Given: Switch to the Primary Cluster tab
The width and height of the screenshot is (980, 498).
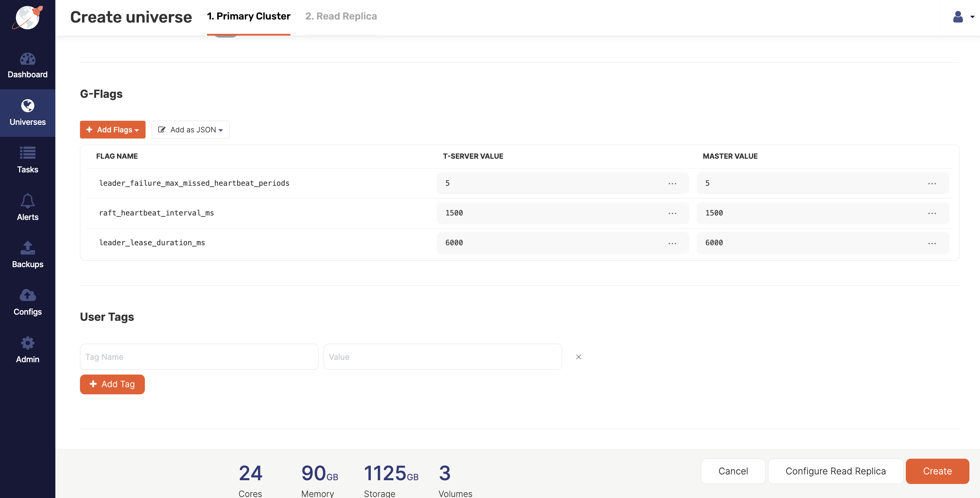Looking at the screenshot, I should pyautogui.click(x=249, y=16).
